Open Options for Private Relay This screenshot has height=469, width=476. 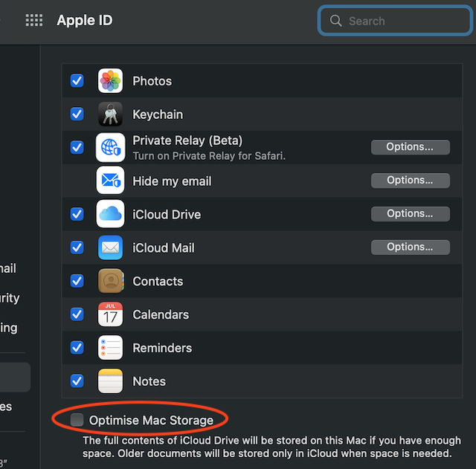[x=410, y=147]
